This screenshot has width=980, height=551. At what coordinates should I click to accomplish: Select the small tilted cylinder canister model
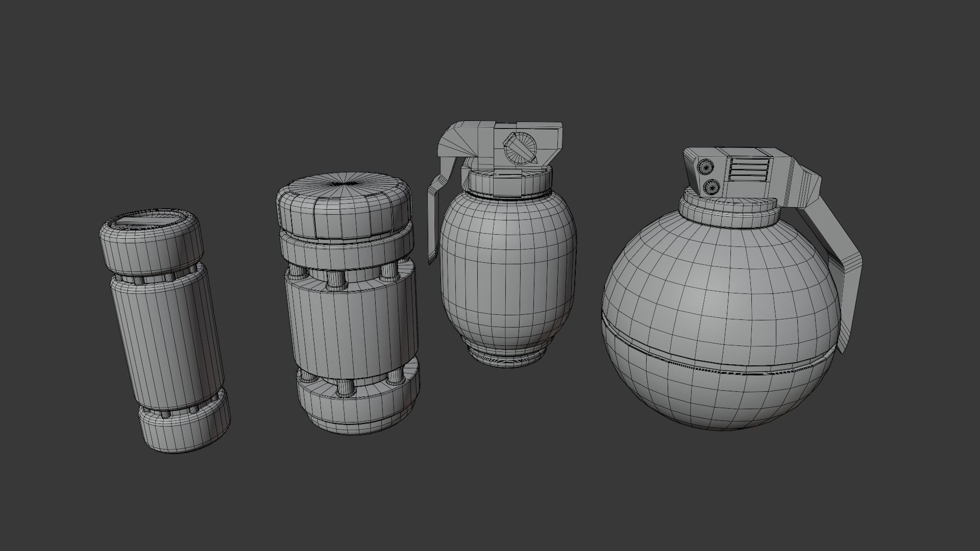click(164, 331)
